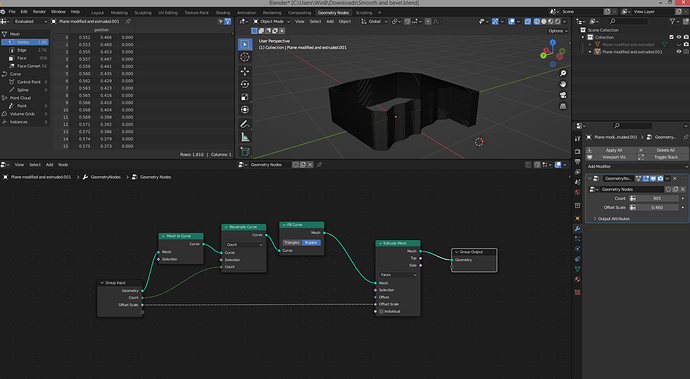Open Global transform orientation dropdown
Screen dimensions: 690x379
pyautogui.click(x=374, y=21)
